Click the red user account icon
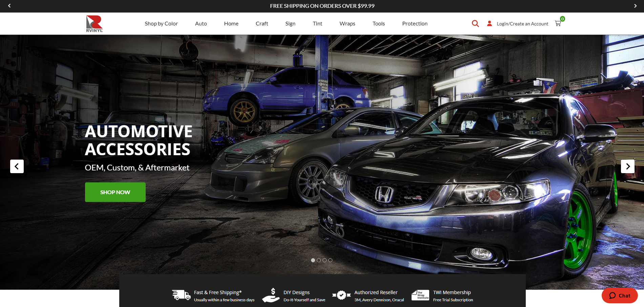The height and width of the screenshot is (307, 644). [489, 23]
